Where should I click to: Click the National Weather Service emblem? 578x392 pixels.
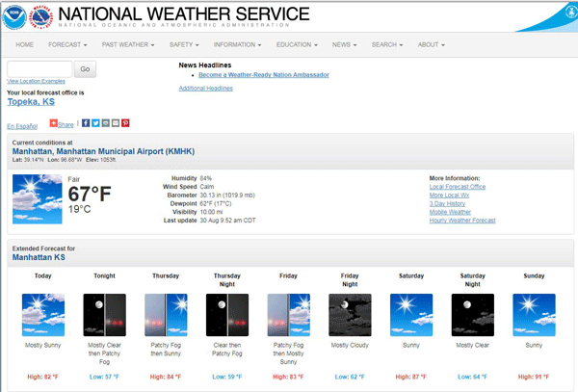pyautogui.click(x=40, y=17)
